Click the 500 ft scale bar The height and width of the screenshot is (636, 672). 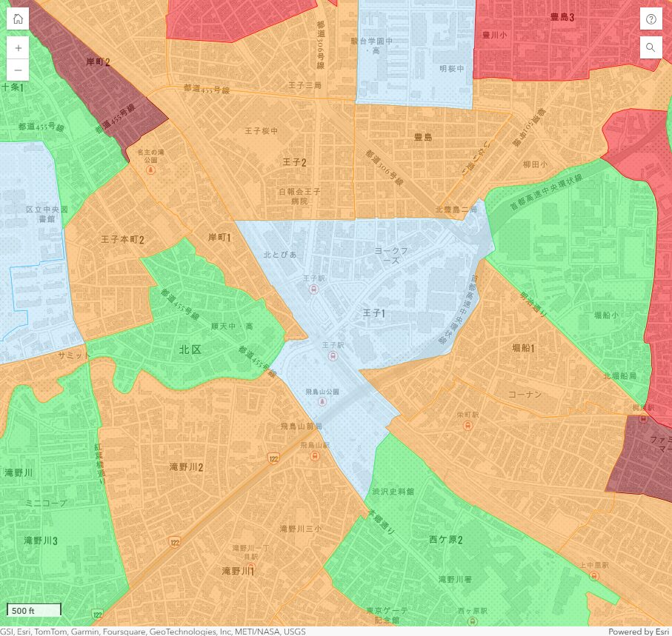[33, 610]
